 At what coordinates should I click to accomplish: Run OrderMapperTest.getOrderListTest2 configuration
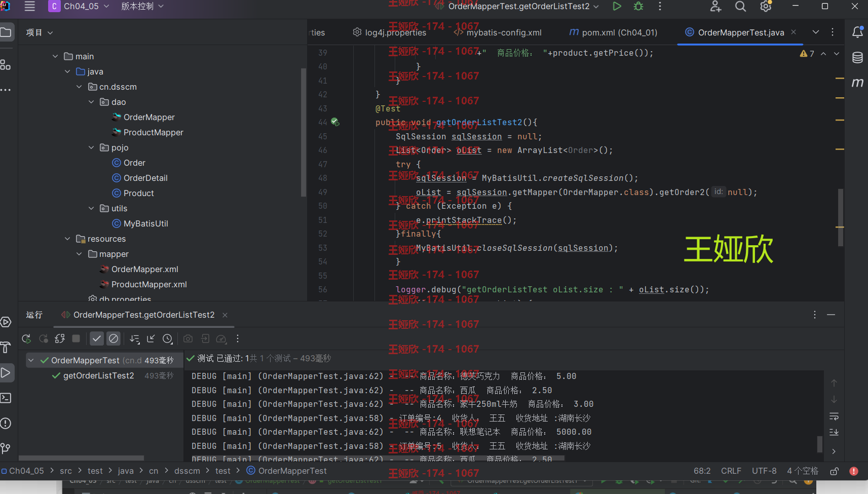coord(617,6)
